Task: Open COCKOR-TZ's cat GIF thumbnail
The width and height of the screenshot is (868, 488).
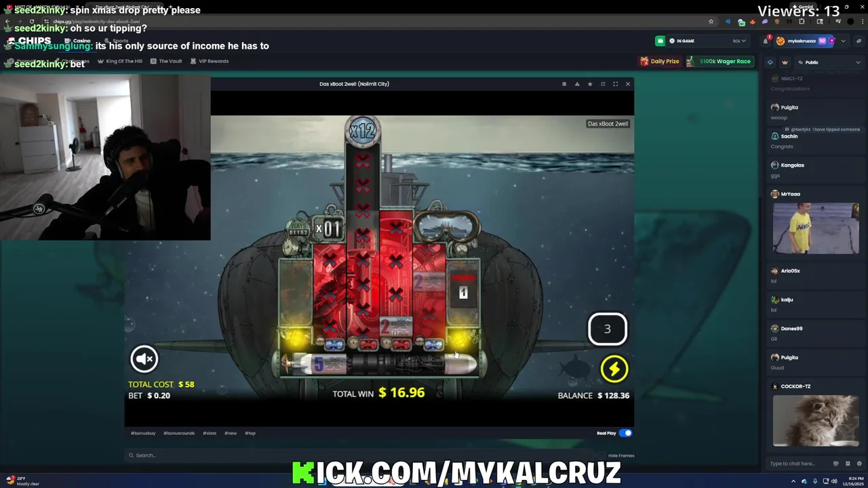Action: pyautogui.click(x=816, y=420)
